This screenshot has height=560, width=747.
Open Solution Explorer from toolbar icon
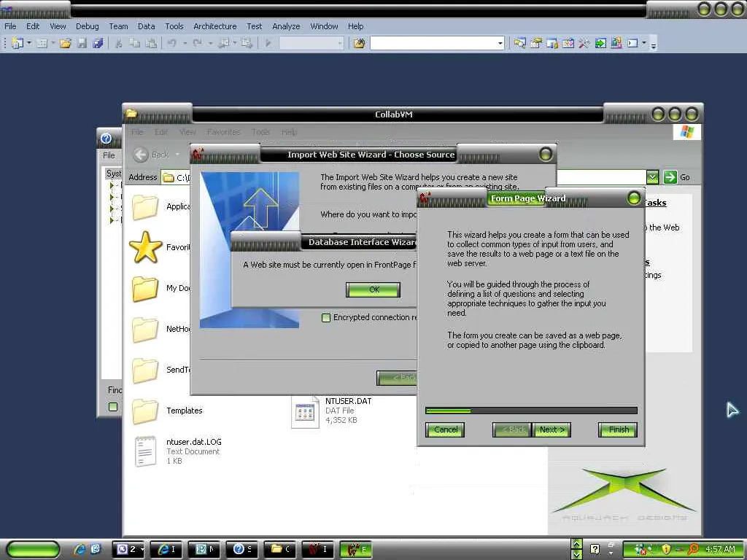pos(519,43)
